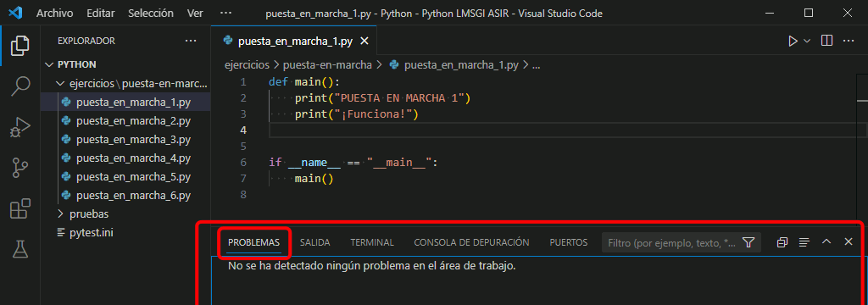
Task: Open the Ver menu
Action: [x=195, y=13]
